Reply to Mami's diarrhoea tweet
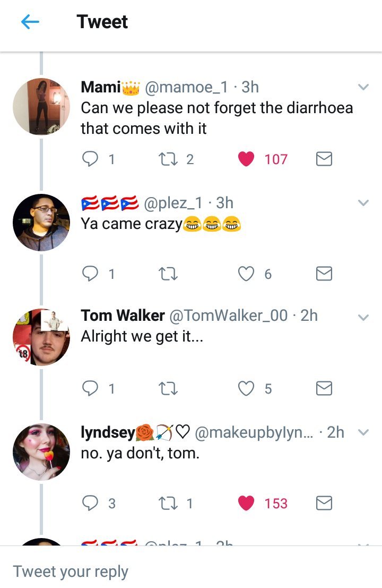The width and height of the screenshot is (382, 588). click(91, 159)
